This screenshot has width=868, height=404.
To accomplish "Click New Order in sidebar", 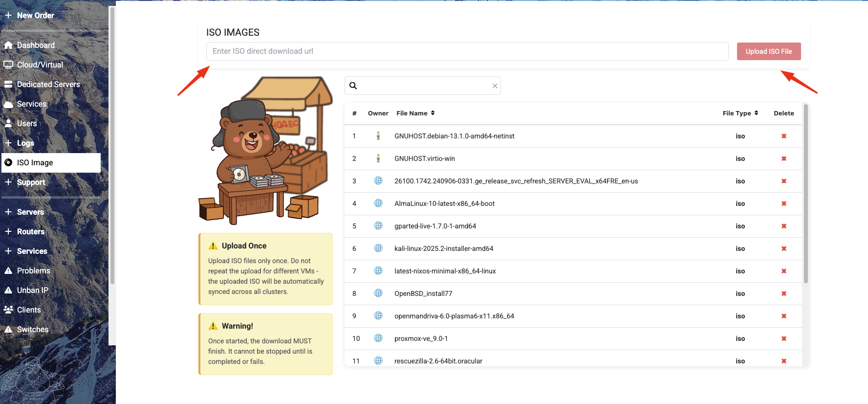I will [x=35, y=15].
